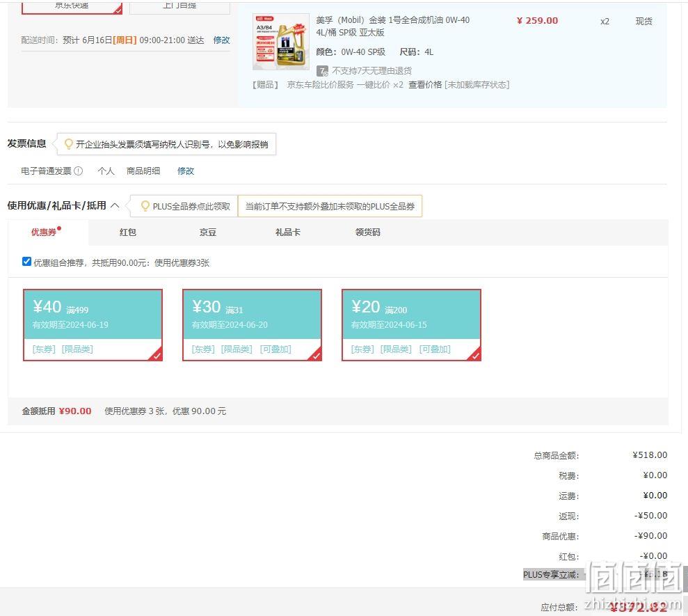Click 修改 in the invoice info row
688x616 pixels.
(186, 171)
